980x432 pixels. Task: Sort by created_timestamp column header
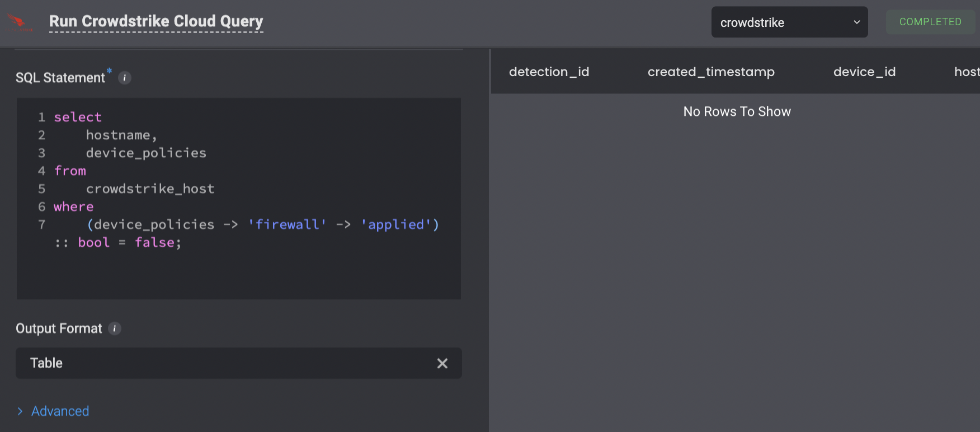[x=711, y=72]
